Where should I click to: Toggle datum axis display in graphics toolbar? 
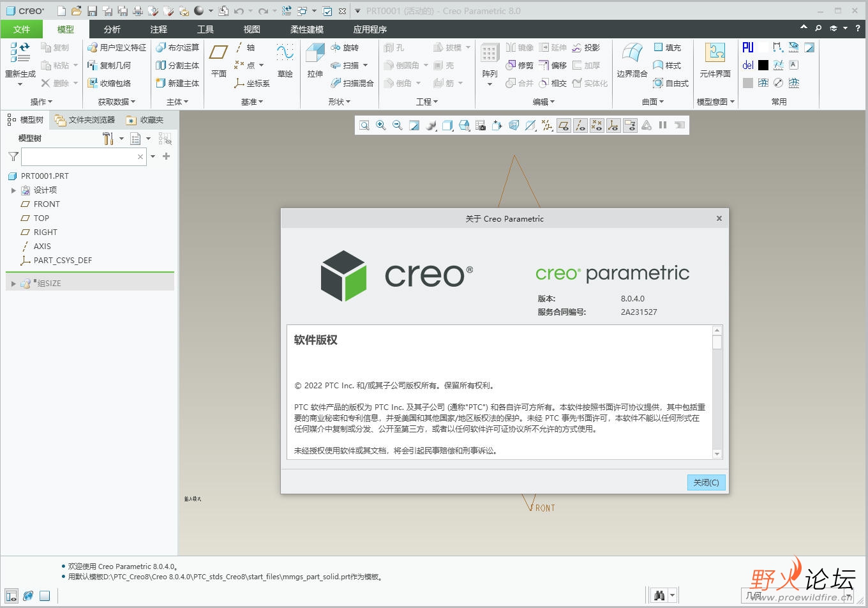(580, 125)
